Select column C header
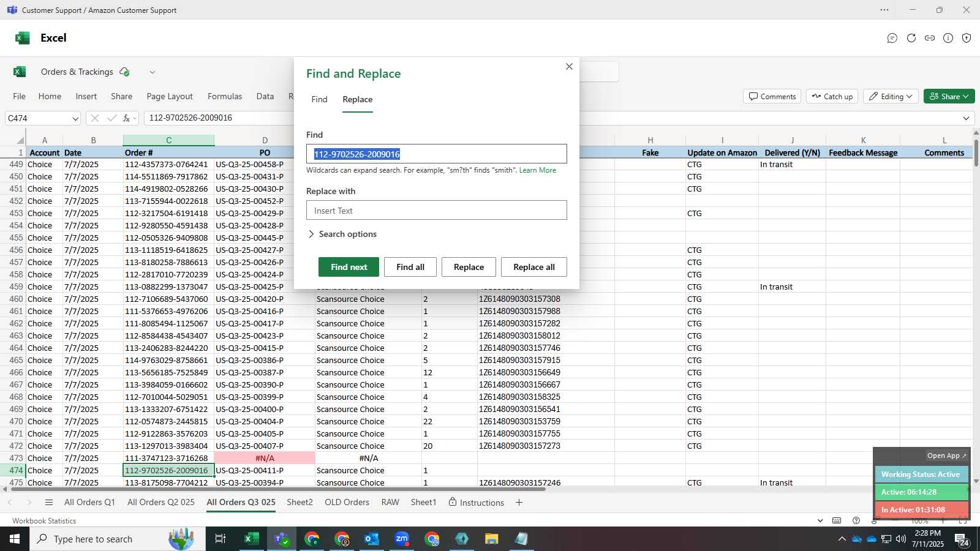980x551 pixels. [x=168, y=140]
